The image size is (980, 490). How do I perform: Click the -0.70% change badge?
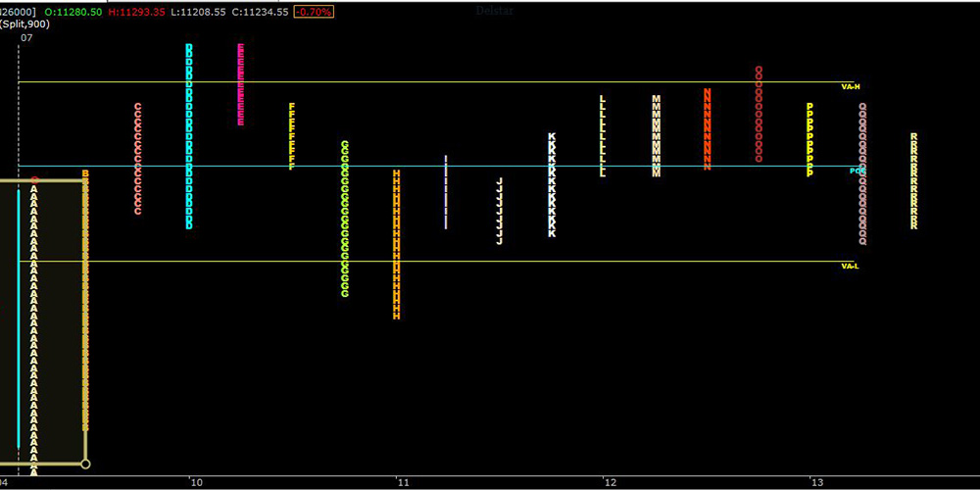(314, 12)
